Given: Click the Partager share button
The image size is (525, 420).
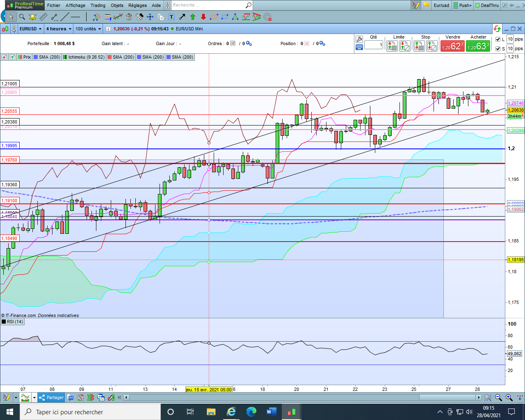Looking at the screenshot, I should pos(52,397).
